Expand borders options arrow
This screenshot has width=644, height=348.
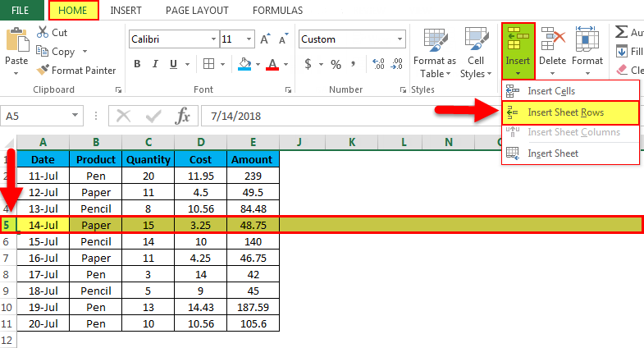(222, 64)
